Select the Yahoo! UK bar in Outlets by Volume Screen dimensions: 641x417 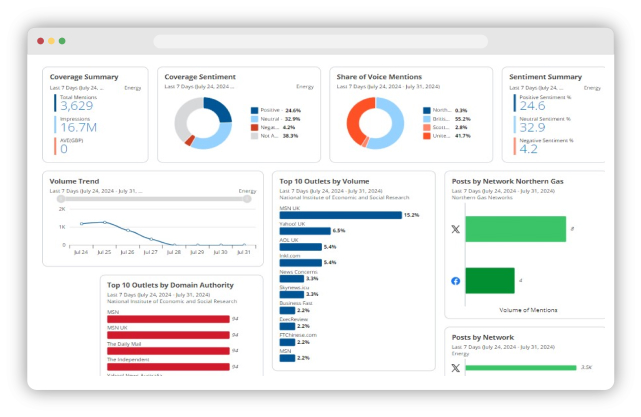tap(305, 231)
